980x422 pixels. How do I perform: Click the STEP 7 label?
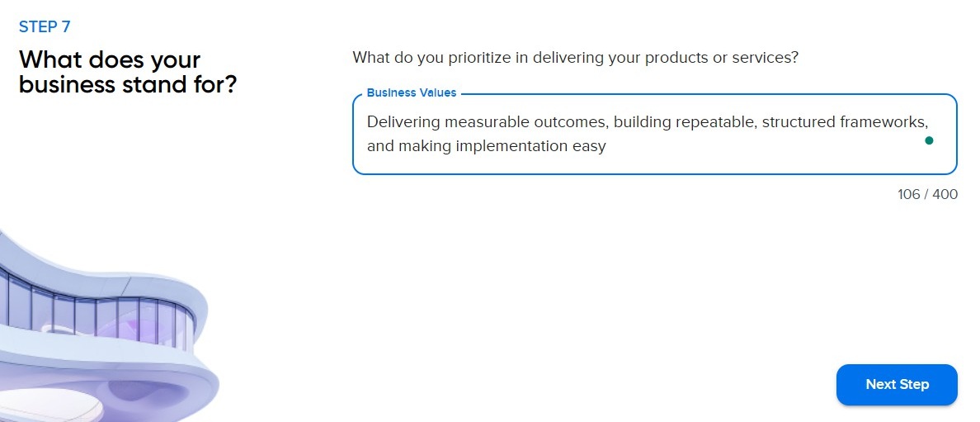point(45,26)
